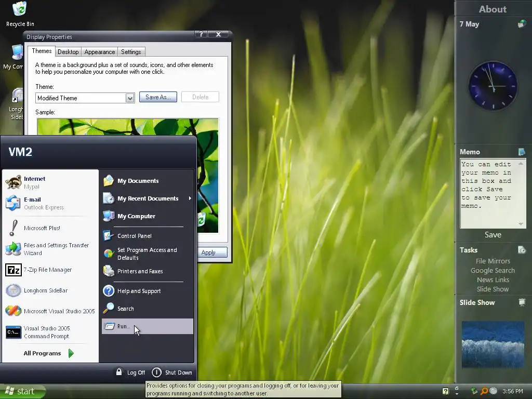Launch Mypal Internet browser from Start menu
This screenshot has width=532, height=399.
(x=50, y=182)
